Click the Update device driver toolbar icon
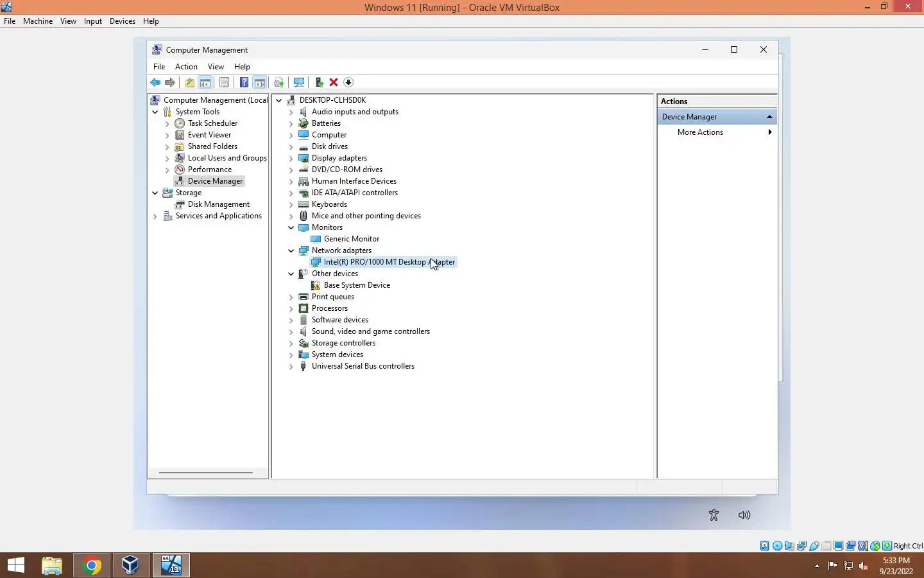The width and height of the screenshot is (924, 578). point(279,82)
